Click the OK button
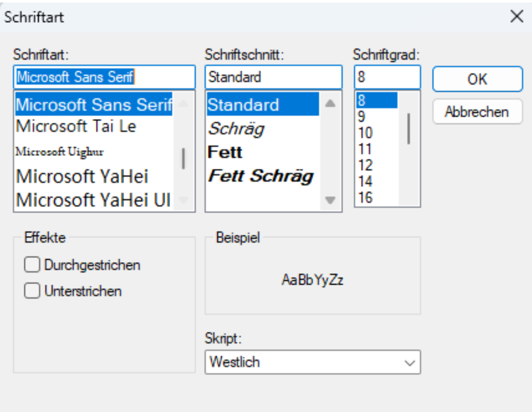 point(478,79)
